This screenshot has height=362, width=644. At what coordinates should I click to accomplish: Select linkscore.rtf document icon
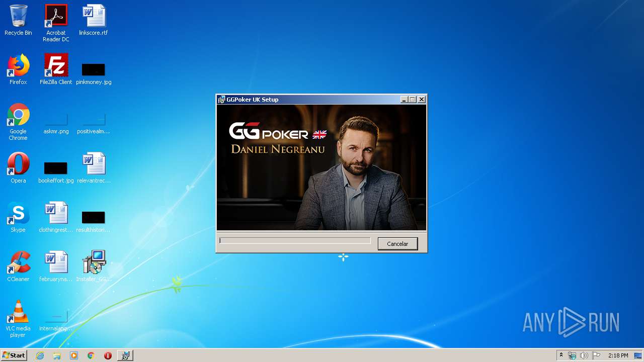(x=94, y=20)
